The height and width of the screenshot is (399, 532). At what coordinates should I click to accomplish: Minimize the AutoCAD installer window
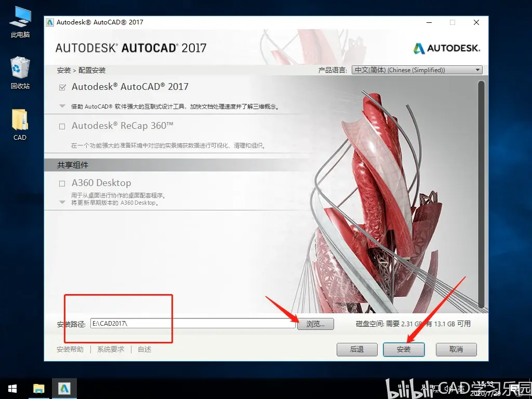click(x=429, y=22)
